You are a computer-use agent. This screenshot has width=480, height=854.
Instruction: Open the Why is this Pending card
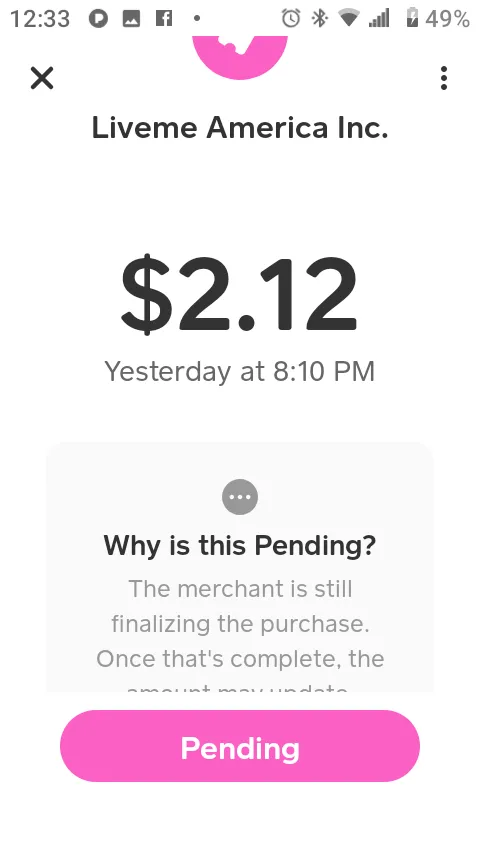(x=240, y=566)
